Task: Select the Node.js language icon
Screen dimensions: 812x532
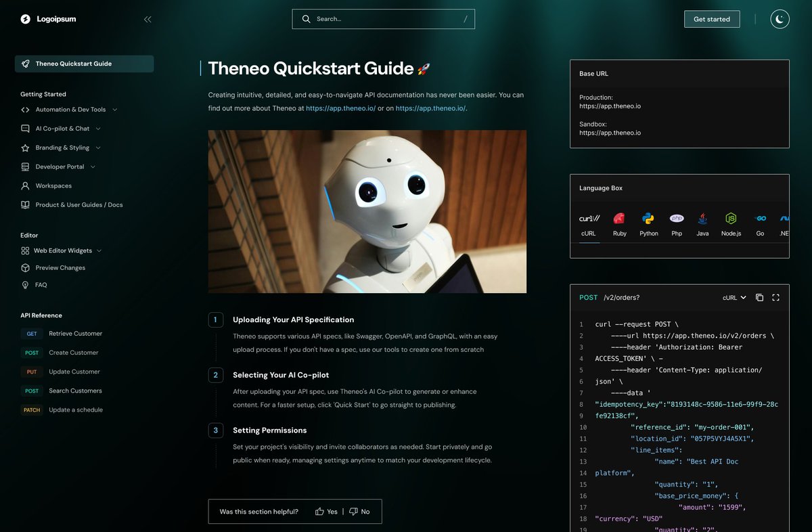Action: click(731, 219)
